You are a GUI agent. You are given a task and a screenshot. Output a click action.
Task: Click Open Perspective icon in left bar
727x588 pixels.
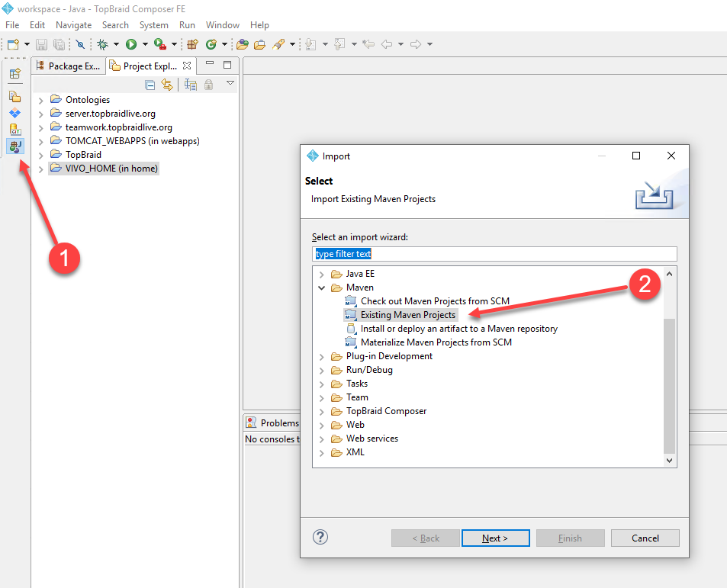[x=15, y=73]
